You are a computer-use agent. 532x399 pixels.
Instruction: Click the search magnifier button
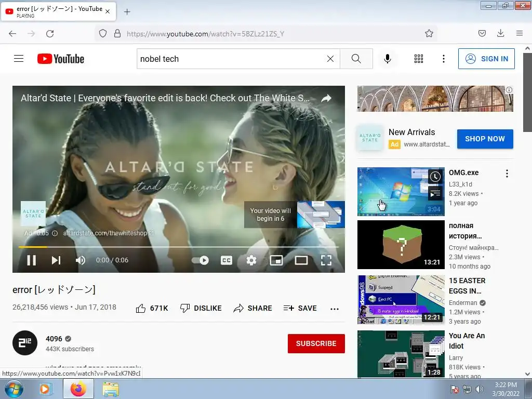point(356,59)
